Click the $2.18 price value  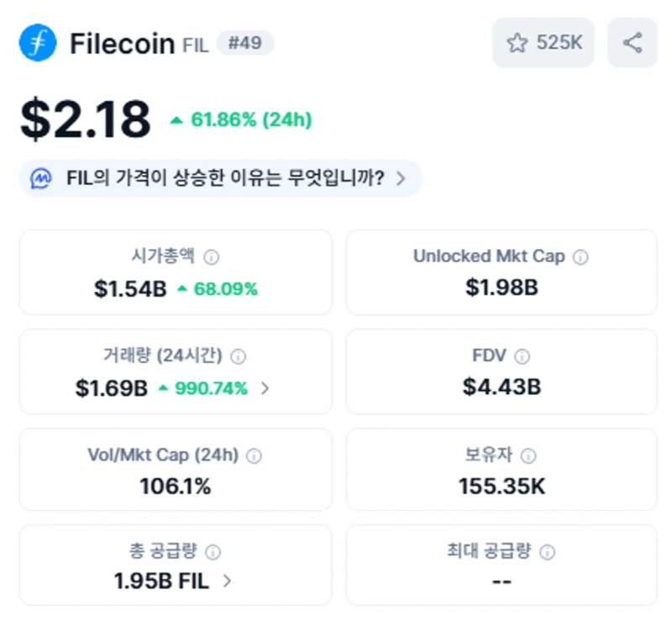pyautogui.click(x=86, y=119)
